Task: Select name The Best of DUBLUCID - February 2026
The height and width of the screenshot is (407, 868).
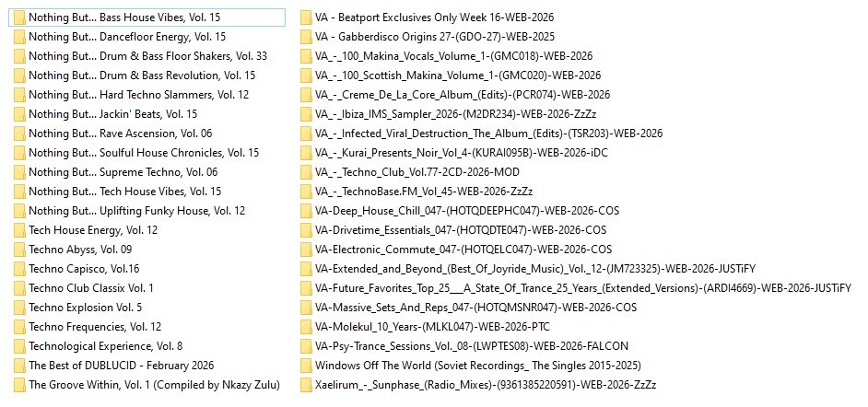Action: click(x=122, y=366)
